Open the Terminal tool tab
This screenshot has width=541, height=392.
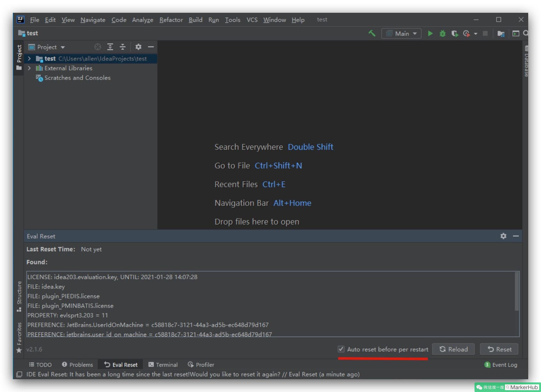[x=163, y=365]
